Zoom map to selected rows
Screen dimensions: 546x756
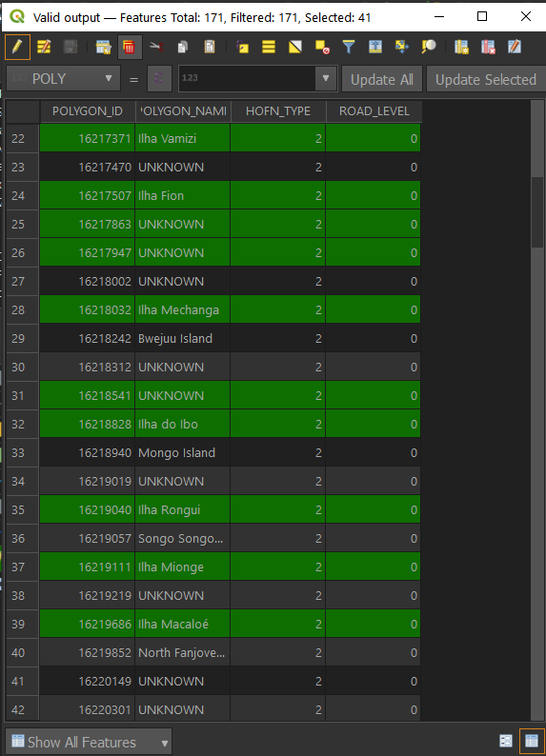[428, 48]
